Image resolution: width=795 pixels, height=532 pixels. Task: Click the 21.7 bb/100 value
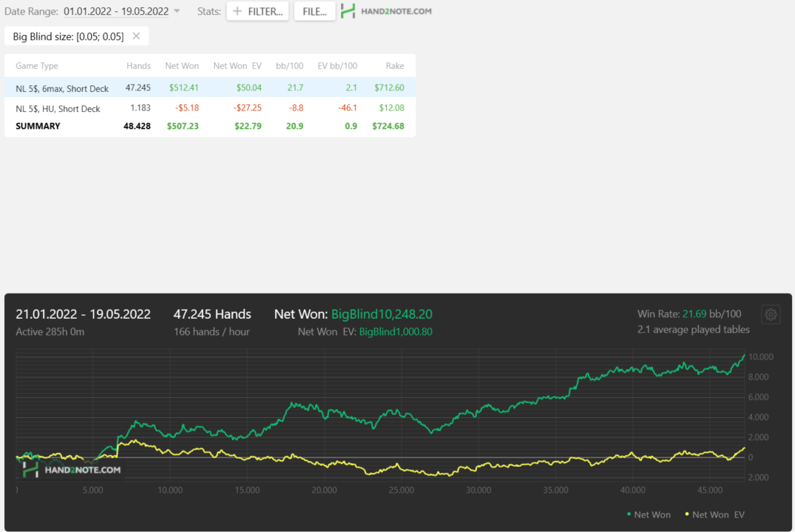pos(295,88)
